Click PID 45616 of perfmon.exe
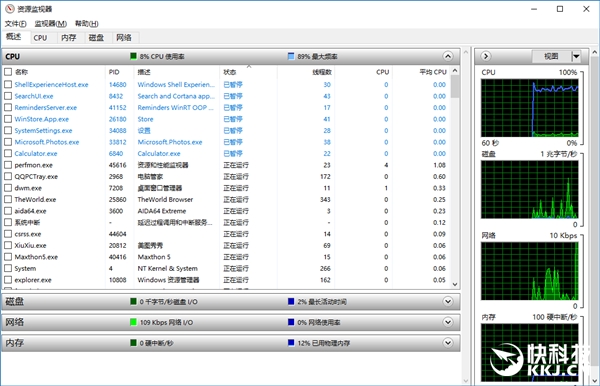The height and width of the screenshot is (386, 600). [117, 165]
